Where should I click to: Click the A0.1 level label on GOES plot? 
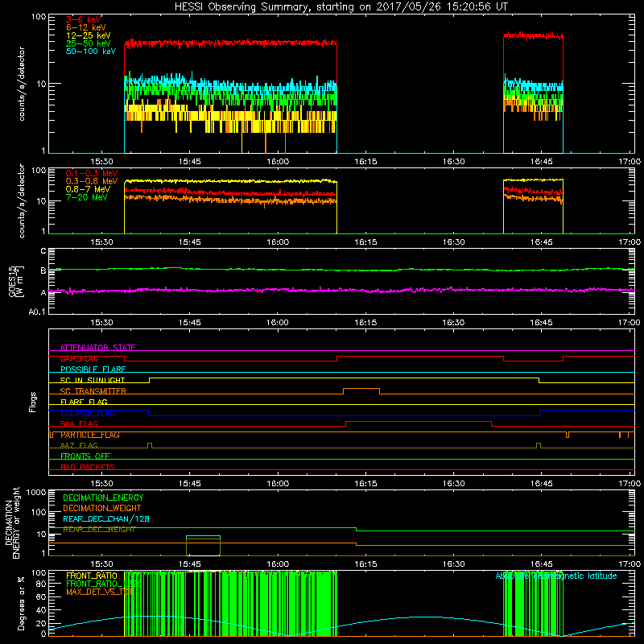(37, 312)
